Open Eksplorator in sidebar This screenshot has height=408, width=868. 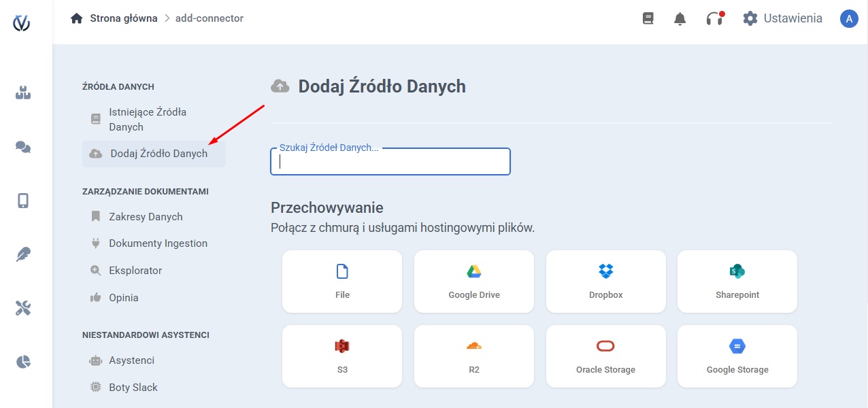135,271
